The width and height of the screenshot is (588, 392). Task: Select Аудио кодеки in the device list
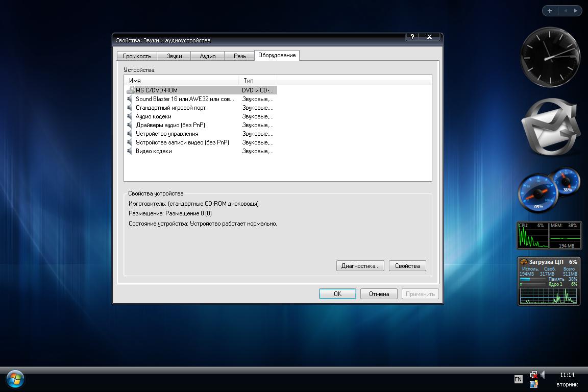coord(153,116)
